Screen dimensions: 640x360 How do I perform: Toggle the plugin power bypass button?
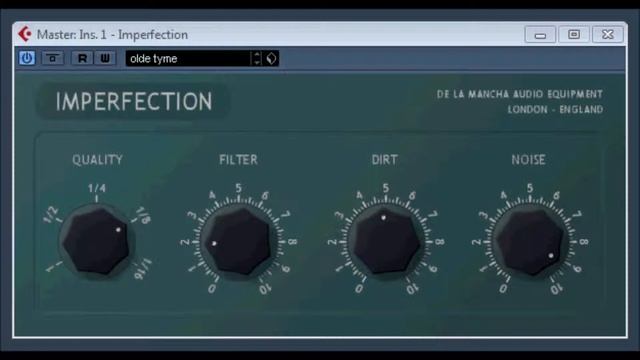tap(27, 58)
